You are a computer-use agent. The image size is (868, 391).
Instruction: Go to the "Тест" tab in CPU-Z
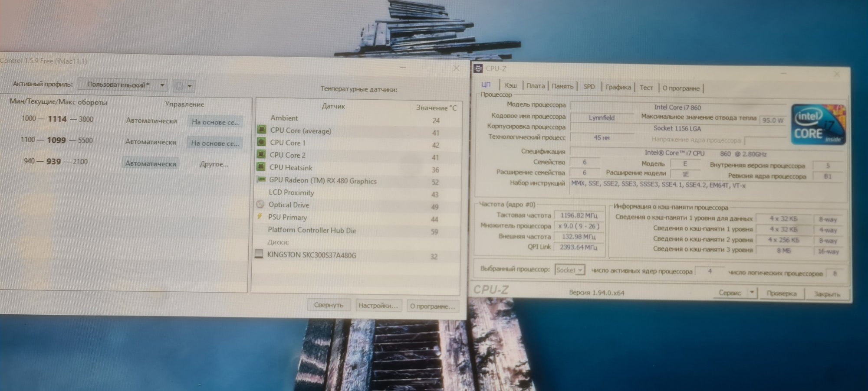click(646, 88)
